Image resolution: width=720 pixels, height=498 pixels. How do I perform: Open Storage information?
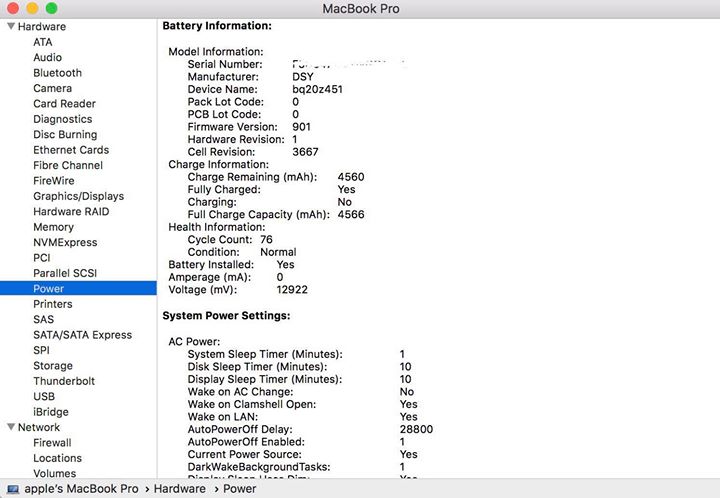click(x=53, y=366)
